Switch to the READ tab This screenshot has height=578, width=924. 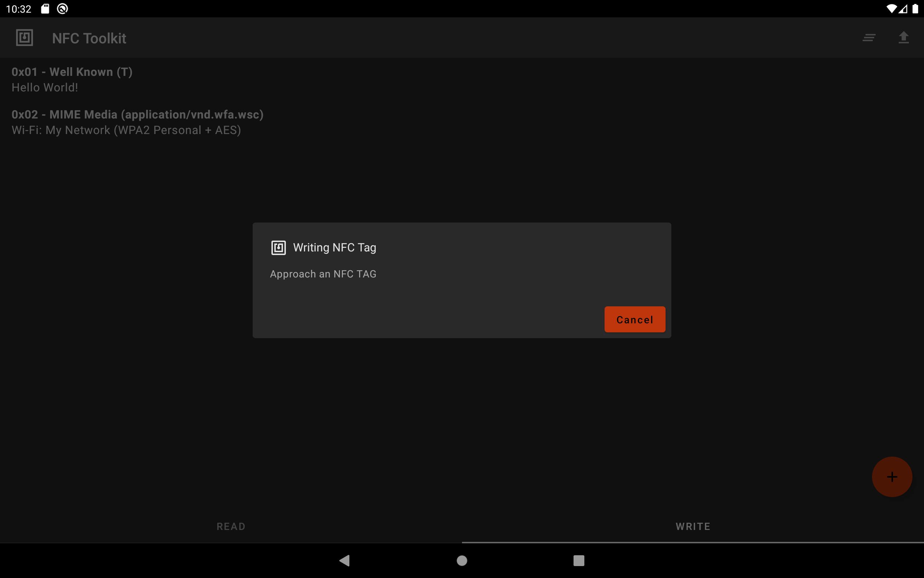click(231, 526)
